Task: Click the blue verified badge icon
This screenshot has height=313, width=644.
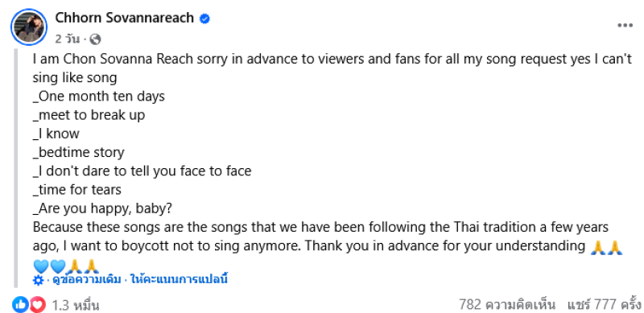Action: pyautogui.click(x=204, y=19)
